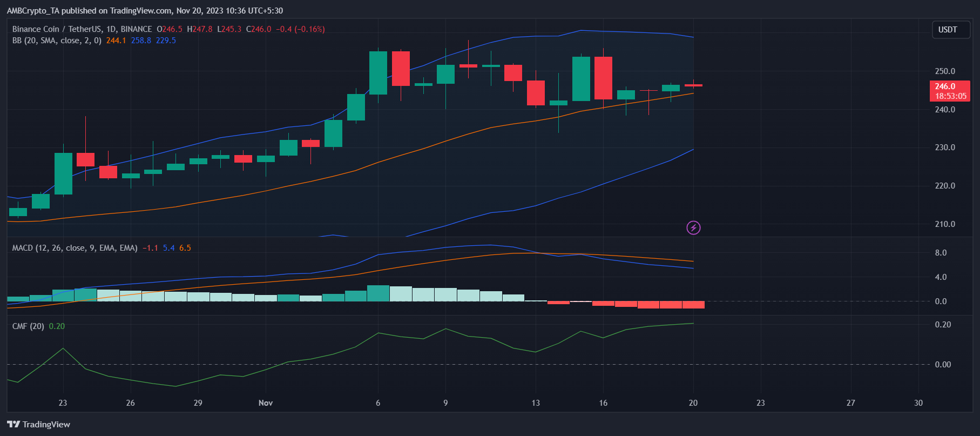Click the low price L245.3 value
The image size is (980, 436).
tap(229, 29)
